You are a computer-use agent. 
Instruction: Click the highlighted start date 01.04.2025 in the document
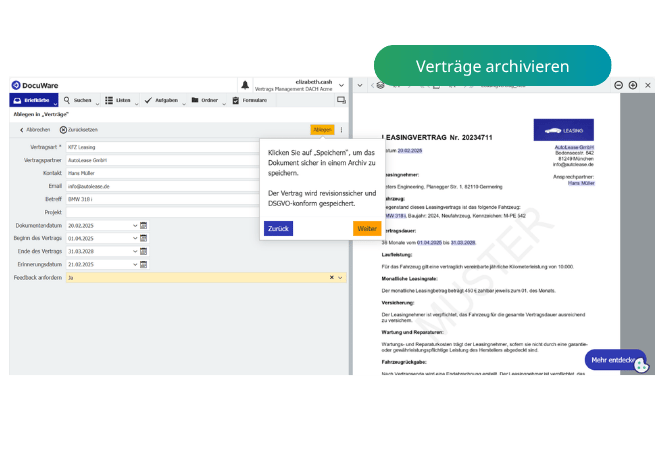click(429, 243)
